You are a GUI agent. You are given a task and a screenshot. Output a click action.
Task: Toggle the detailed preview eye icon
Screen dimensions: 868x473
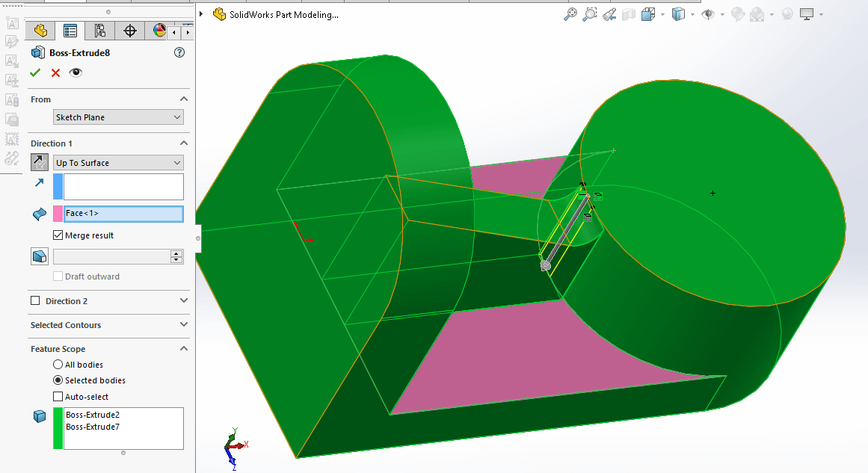point(76,72)
